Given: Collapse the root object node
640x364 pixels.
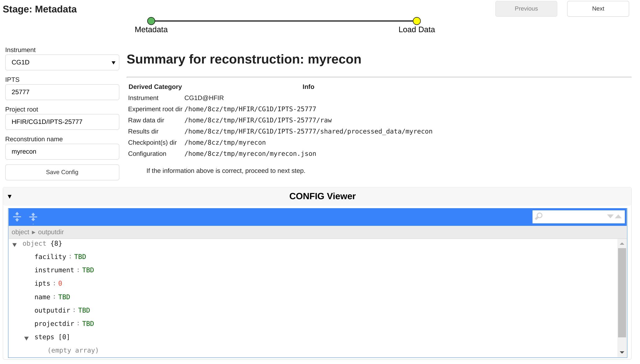Looking at the screenshot, I should click(x=15, y=245).
